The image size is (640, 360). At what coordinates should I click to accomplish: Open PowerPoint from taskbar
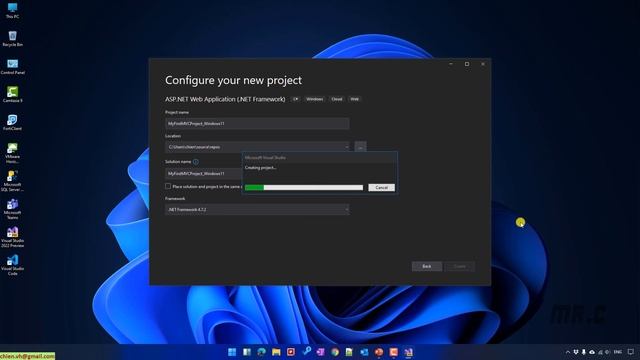click(x=379, y=352)
